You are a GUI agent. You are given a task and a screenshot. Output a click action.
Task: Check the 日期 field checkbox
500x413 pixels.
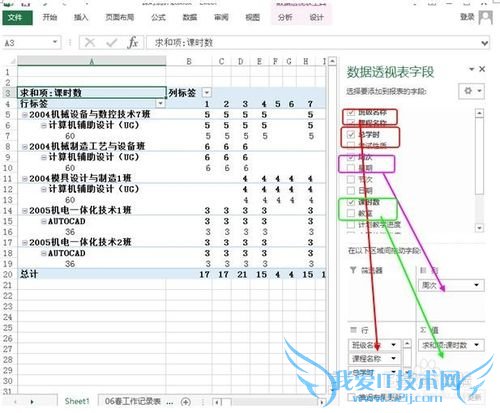coord(351,190)
